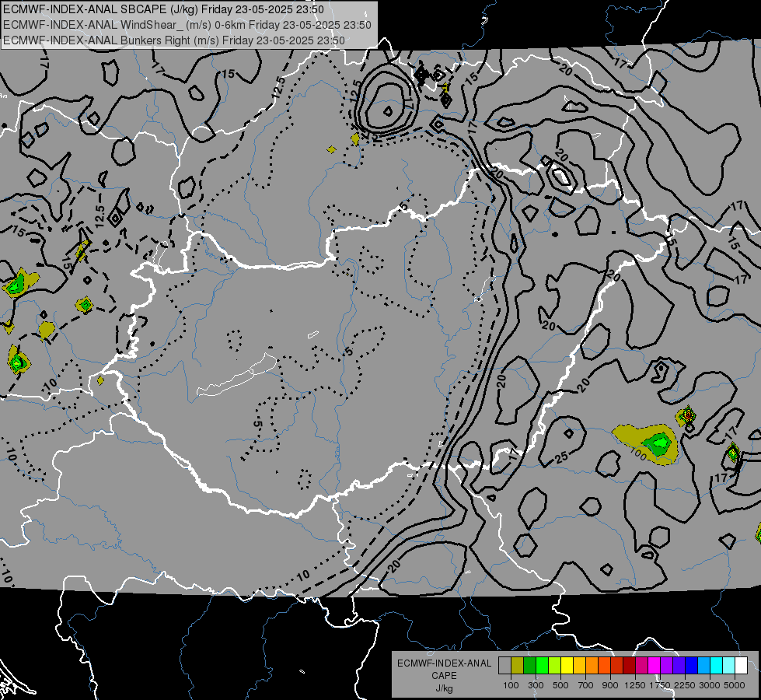The width and height of the screenshot is (761, 700).
Task: Click the legend's J/kg unit label
Action: [444, 688]
